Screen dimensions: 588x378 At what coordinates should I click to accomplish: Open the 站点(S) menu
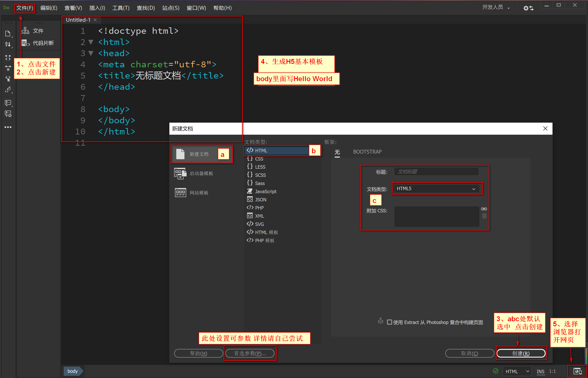point(171,8)
